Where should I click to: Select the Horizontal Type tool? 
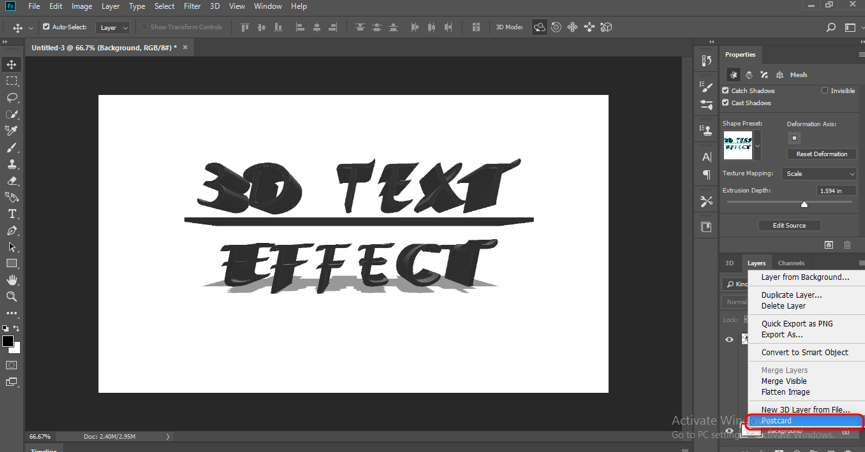coord(12,214)
